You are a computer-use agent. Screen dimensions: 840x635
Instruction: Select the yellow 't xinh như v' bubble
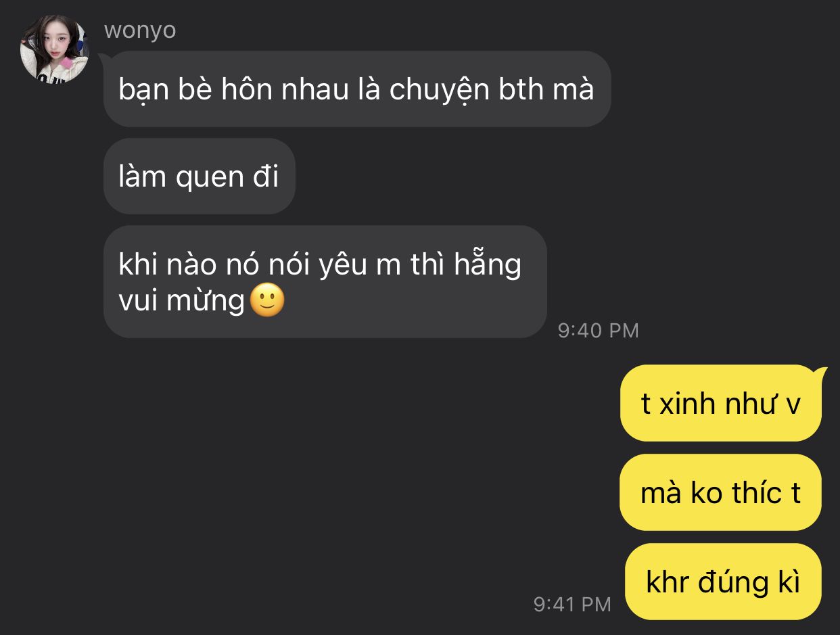721,403
